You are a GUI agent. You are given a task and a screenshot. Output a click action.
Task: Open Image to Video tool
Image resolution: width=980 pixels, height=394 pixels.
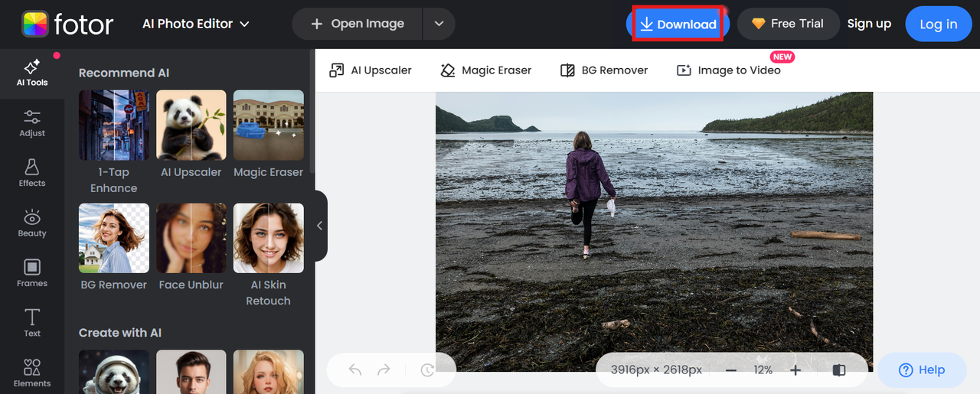pos(729,70)
